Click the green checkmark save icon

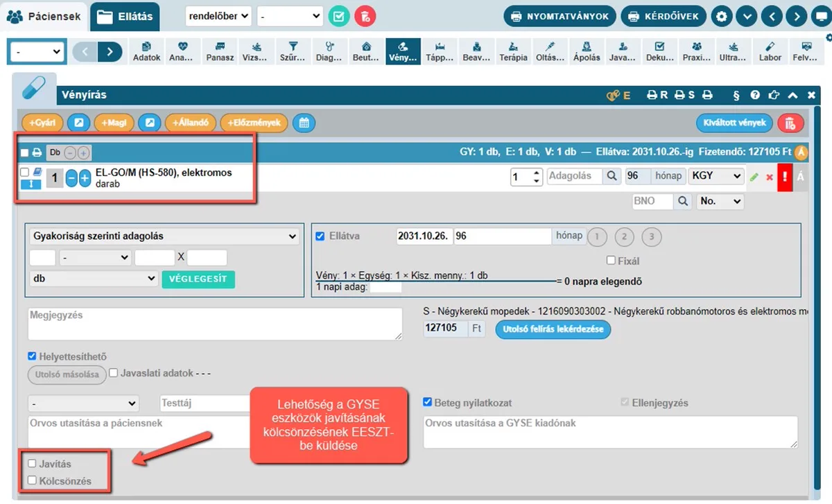click(338, 15)
